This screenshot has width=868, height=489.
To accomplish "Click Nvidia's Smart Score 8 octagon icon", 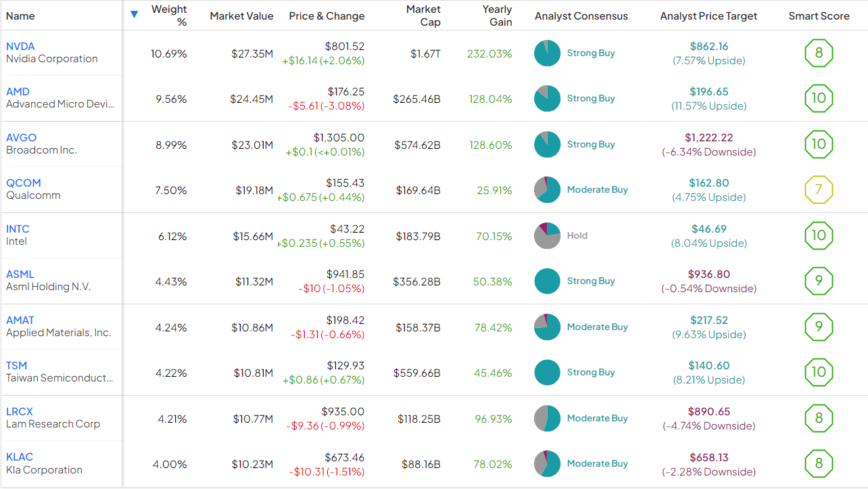I will (819, 53).
